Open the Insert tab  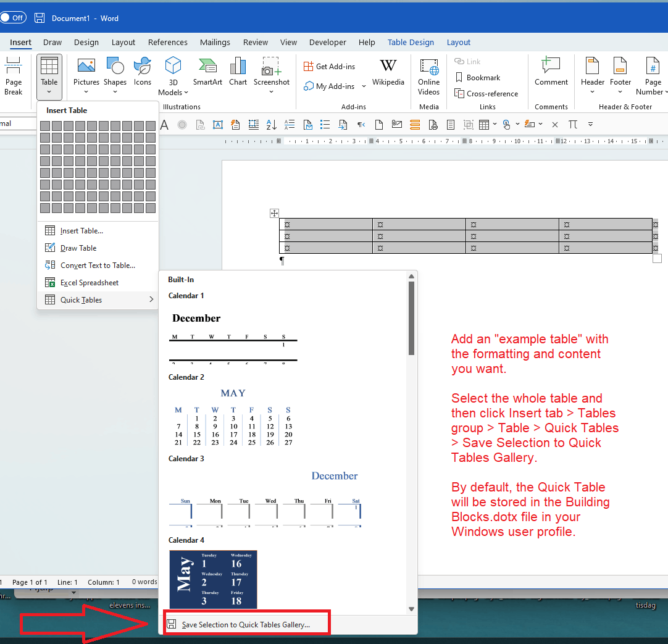(x=20, y=42)
